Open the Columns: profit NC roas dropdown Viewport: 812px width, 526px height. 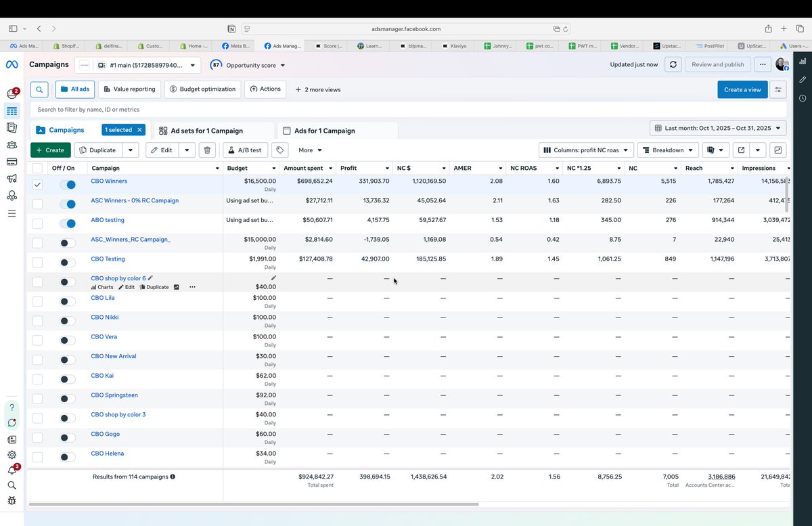coord(585,150)
